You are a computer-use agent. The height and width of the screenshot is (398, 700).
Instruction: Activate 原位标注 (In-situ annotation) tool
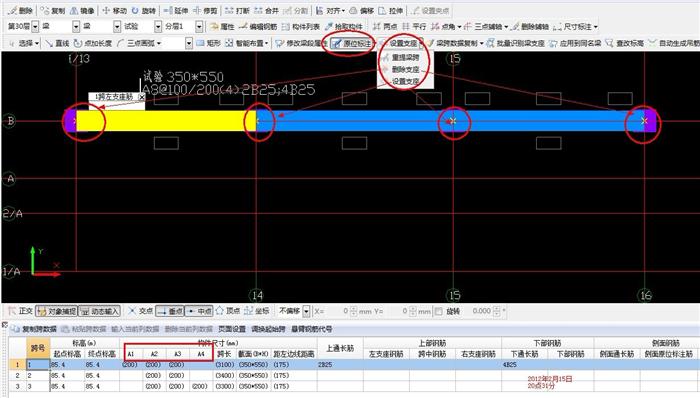pyautogui.click(x=352, y=43)
